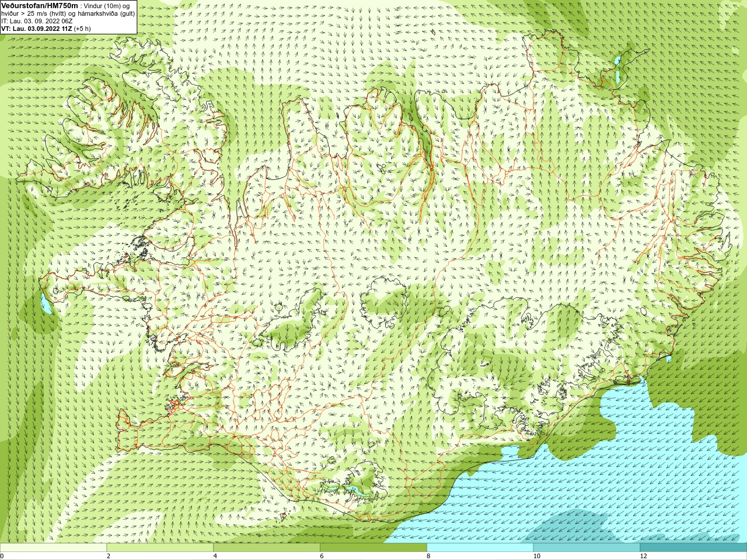Click the '6' label under the color scale

click(322, 556)
